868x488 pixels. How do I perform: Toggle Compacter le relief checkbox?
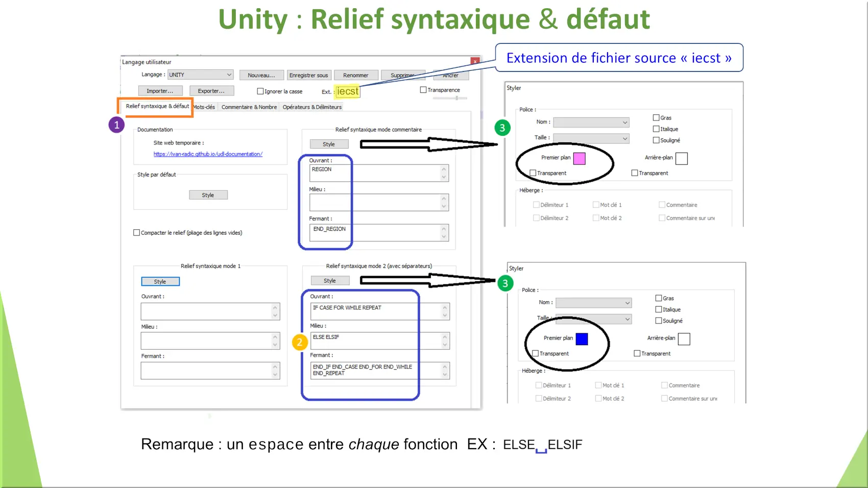pos(137,233)
